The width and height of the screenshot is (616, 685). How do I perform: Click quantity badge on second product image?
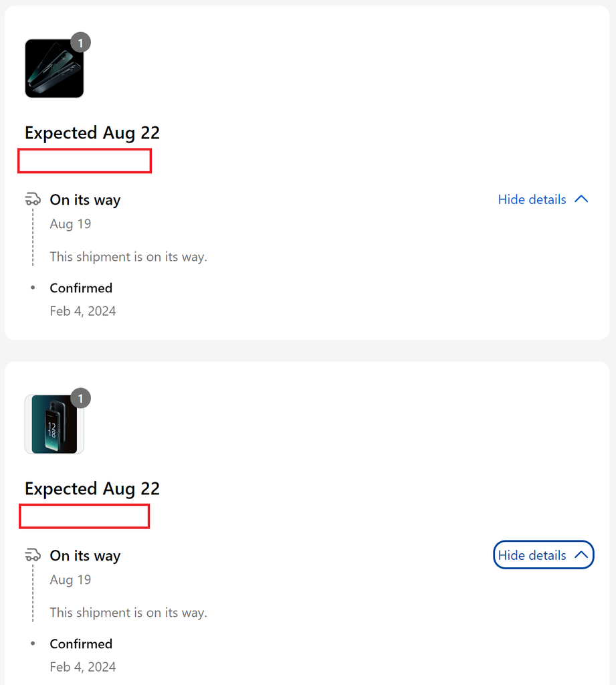80,399
